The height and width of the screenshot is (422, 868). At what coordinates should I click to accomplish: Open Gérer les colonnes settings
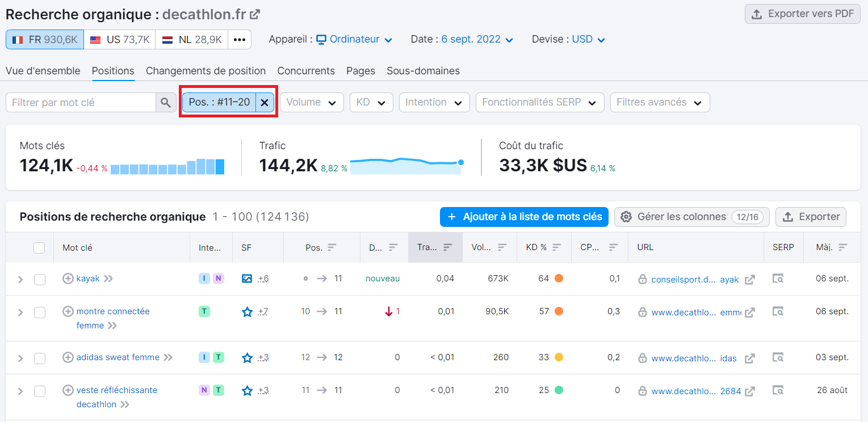(x=692, y=217)
